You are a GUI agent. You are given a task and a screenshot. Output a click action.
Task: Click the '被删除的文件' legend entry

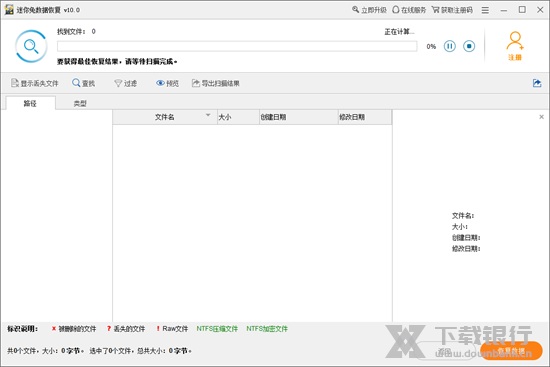[x=74, y=329]
